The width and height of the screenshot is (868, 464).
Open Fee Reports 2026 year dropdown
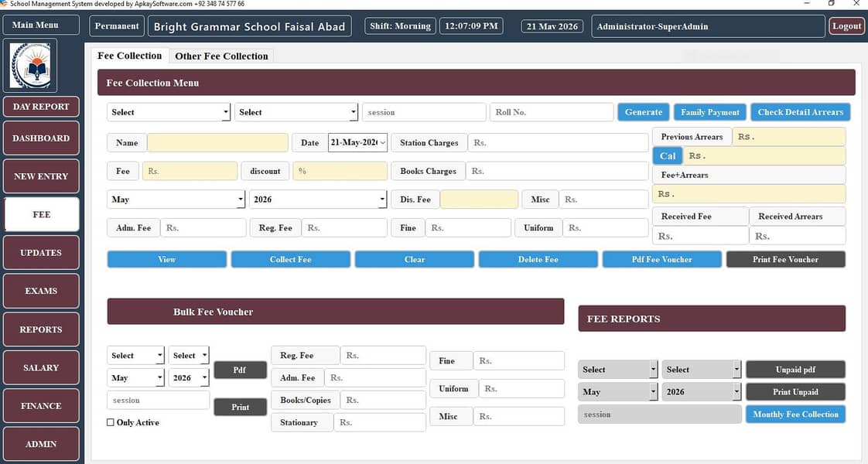[x=702, y=391]
